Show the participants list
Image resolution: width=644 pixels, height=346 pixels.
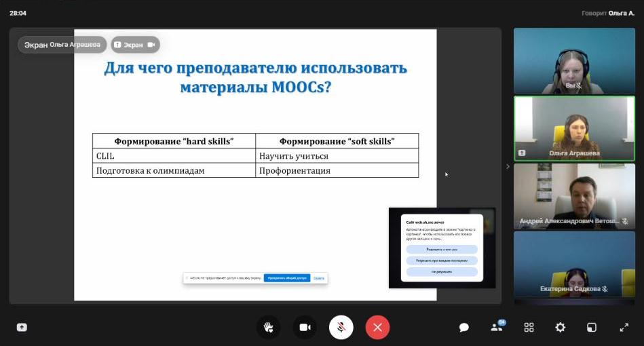pyautogui.click(x=496, y=327)
